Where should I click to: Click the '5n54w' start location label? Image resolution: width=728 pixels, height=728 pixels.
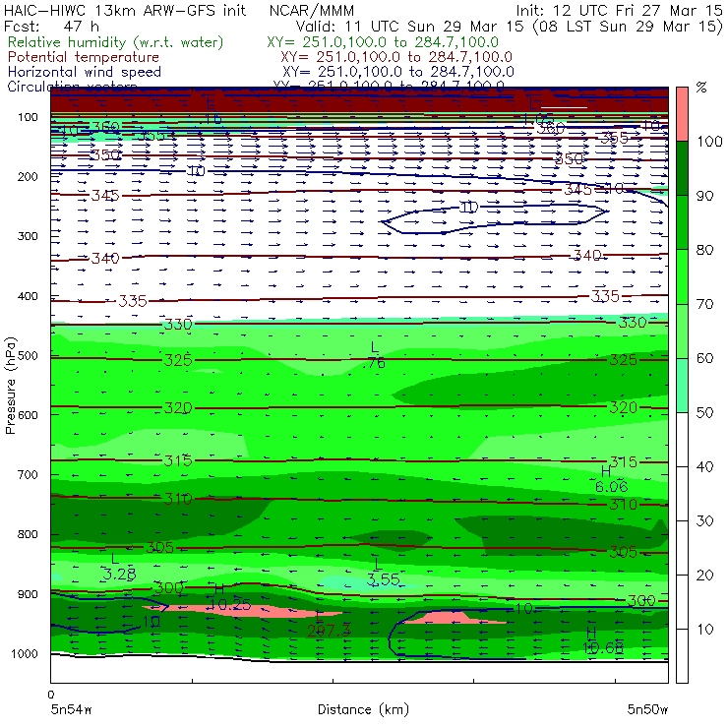click(x=72, y=709)
